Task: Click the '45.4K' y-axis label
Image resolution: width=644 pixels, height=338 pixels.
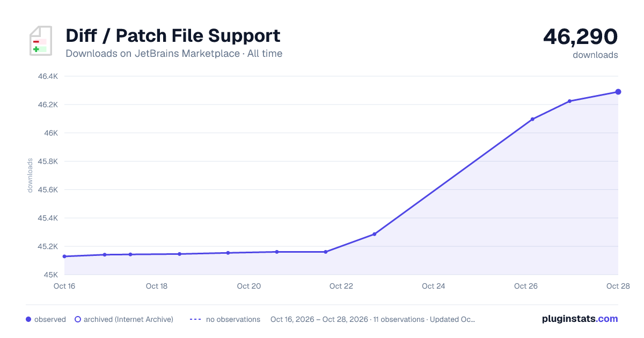Action: click(48, 218)
